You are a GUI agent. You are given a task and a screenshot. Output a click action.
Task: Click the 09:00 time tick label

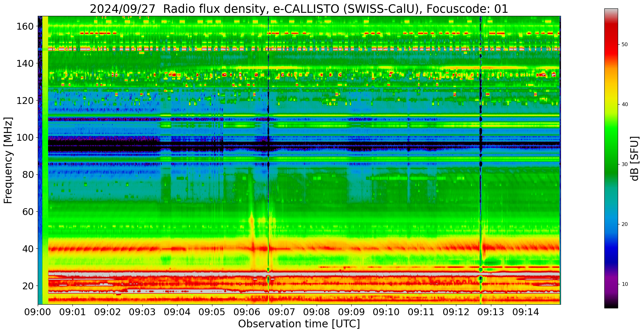(x=38, y=311)
